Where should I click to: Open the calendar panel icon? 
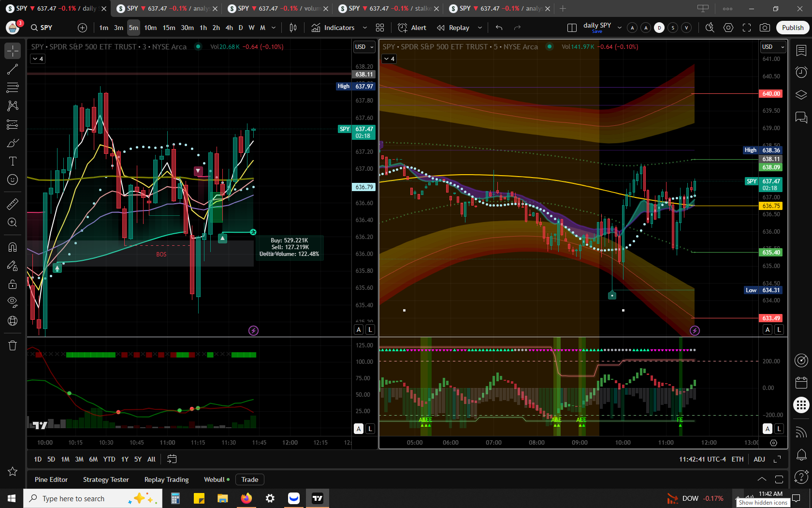[801, 383]
